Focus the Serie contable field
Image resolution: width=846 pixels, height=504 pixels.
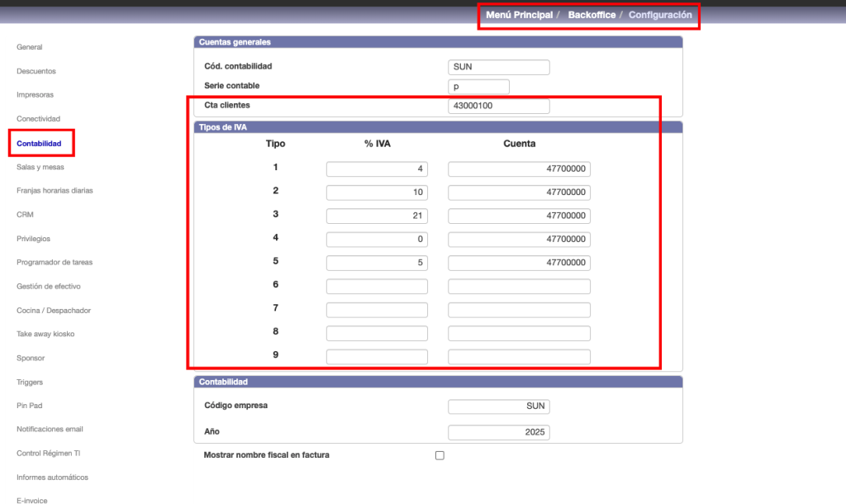pos(479,87)
